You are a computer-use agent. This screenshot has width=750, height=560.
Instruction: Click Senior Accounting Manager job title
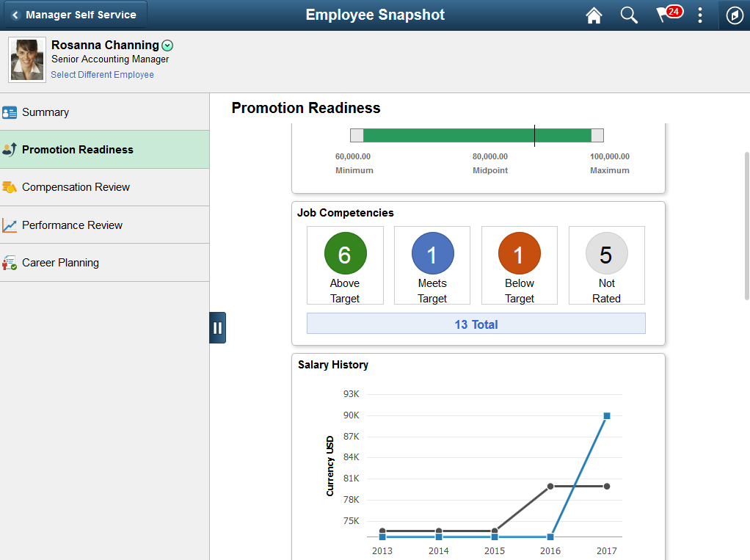point(110,59)
